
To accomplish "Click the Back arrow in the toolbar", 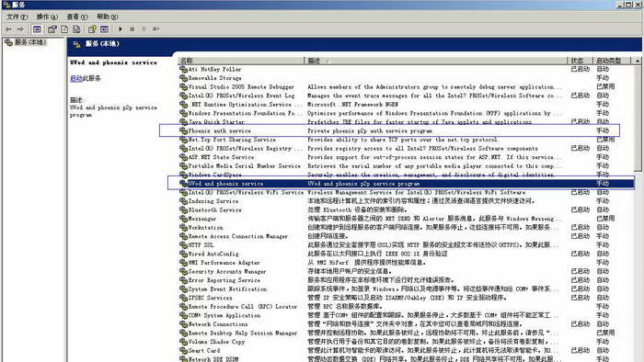I will click(x=8, y=29).
